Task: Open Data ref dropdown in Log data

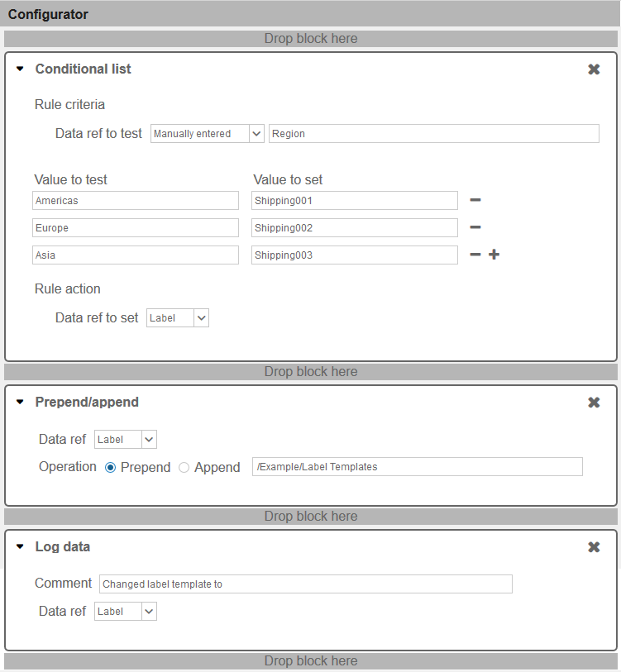Action: [x=126, y=612]
